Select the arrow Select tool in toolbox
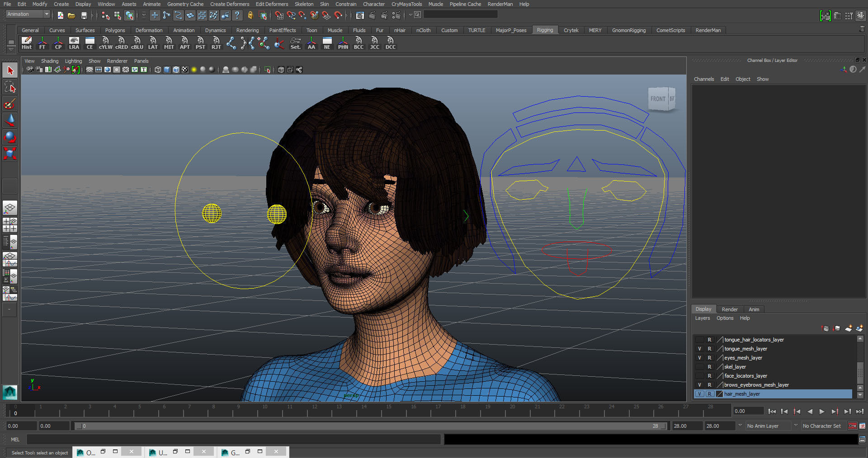 coord(10,70)
